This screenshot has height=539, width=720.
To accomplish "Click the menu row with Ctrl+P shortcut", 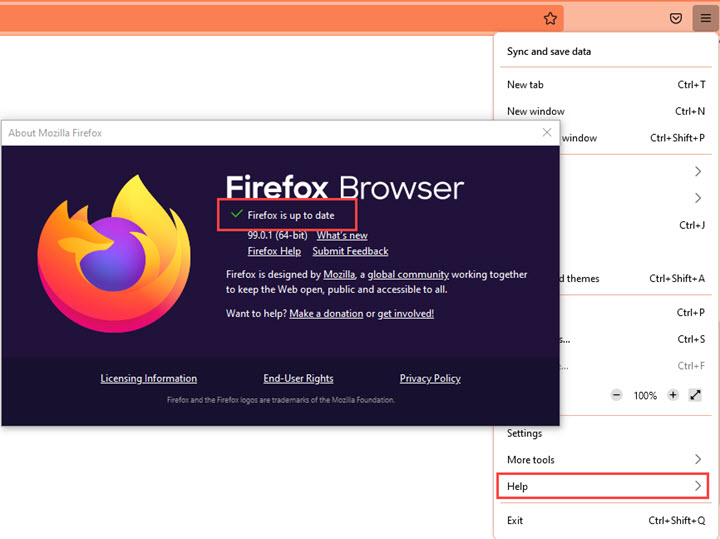I will (636, 312).
